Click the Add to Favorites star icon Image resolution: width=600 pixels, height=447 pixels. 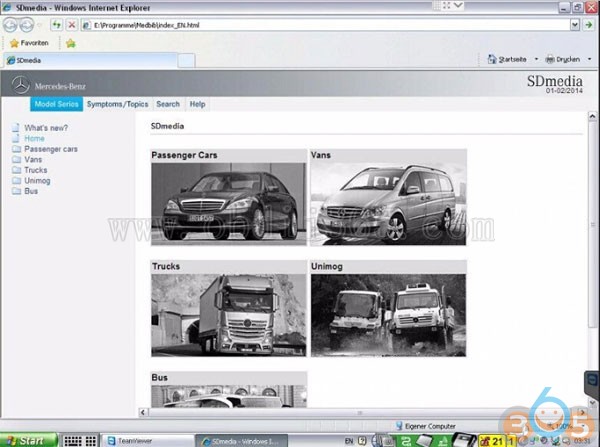click(70, 43)
